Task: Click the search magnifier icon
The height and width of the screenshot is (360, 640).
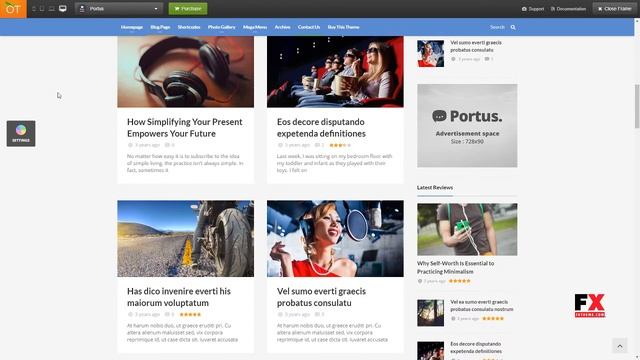Action: click(x=513, y=27)
